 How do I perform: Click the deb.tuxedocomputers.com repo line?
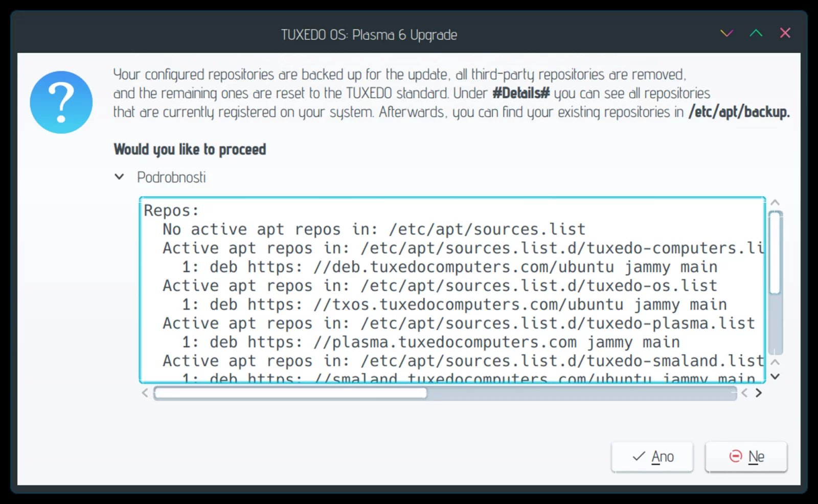pos(450,267)
